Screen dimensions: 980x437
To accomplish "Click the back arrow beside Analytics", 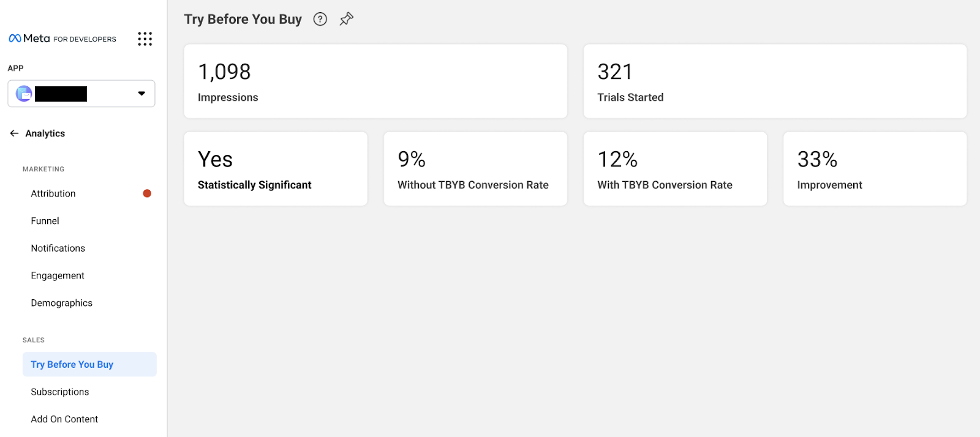I will (14, 133).
